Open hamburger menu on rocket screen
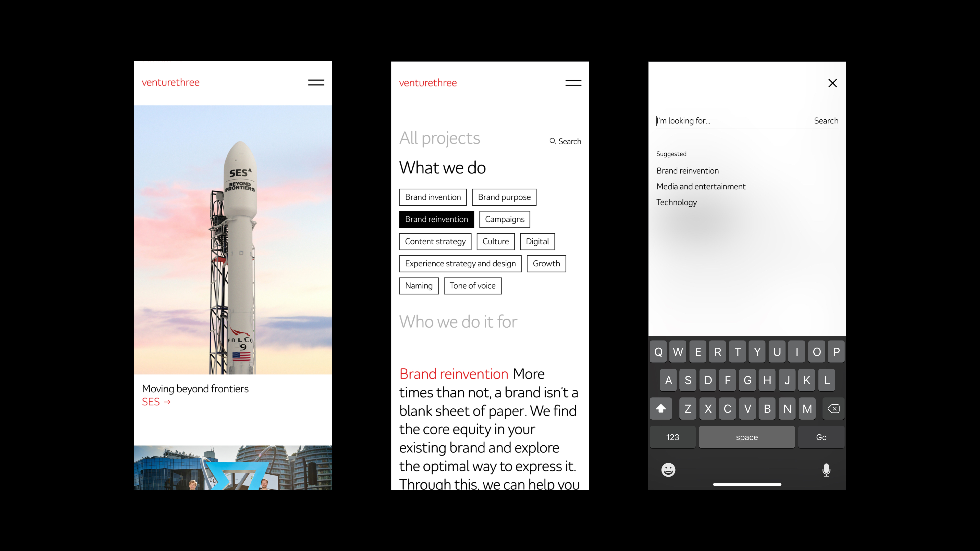 (x=316, y=82)
